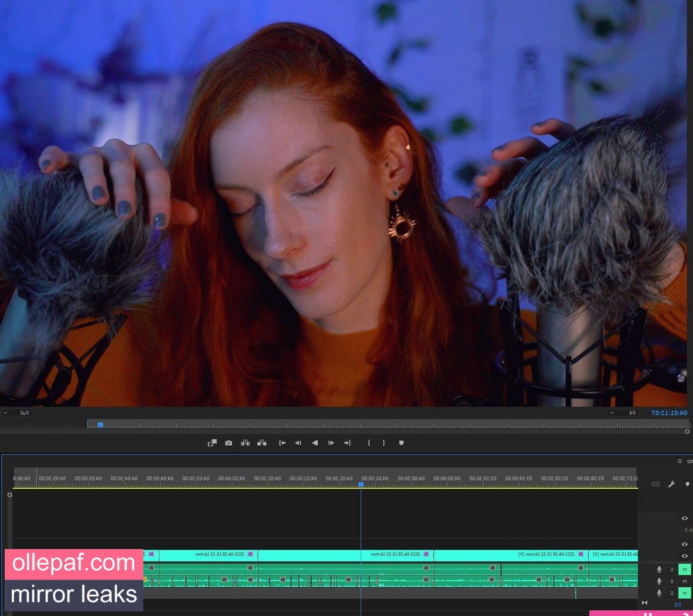Unmute the third audio track's green M button
Viewport: 693px width, 616px height.
[x=685, y=593]
